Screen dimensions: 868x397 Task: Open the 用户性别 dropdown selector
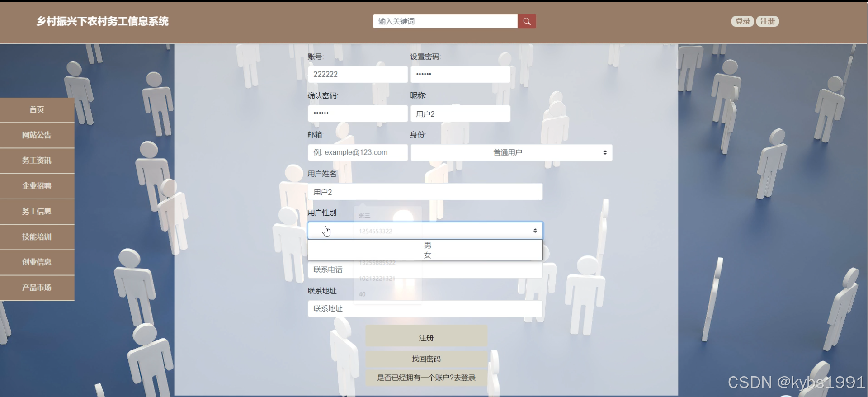(425, 231)
